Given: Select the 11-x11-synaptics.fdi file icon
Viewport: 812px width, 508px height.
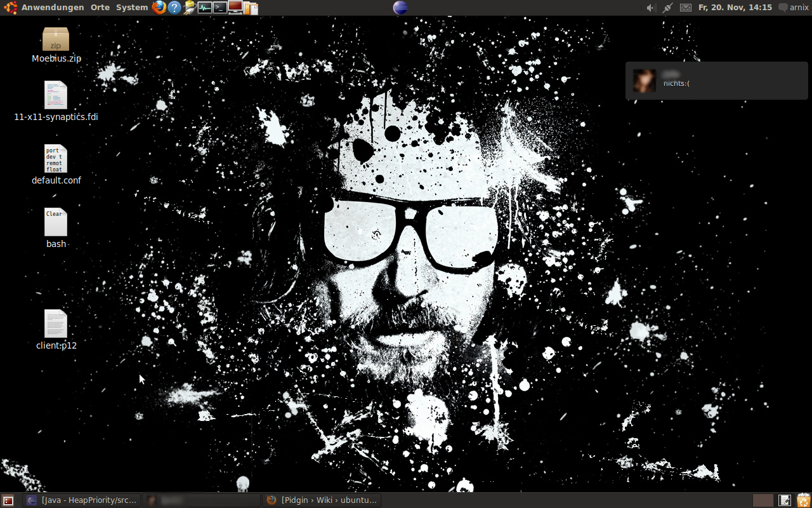Looking at the screenshot, I should click(x=56, y=95).
